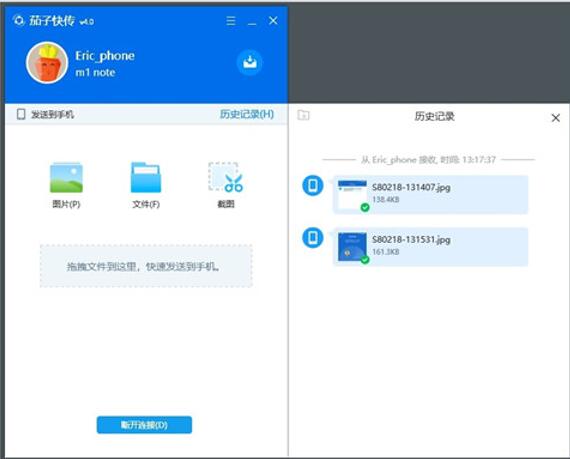Click the 138.4KB file size
The width and height of the screenshot is (570, 459).
point(386,200)
